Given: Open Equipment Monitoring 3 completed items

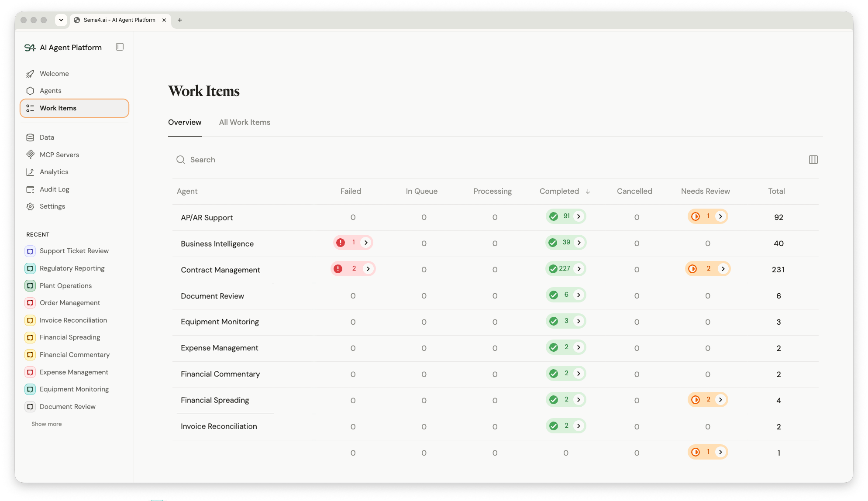Looking at the screenshot, I should [565, 321].
